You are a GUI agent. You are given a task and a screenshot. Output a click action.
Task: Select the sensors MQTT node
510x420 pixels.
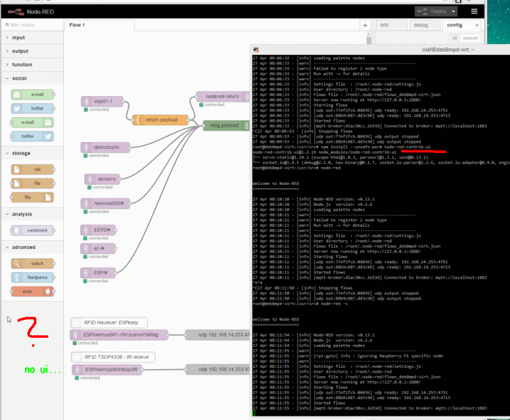coord(103,179)
